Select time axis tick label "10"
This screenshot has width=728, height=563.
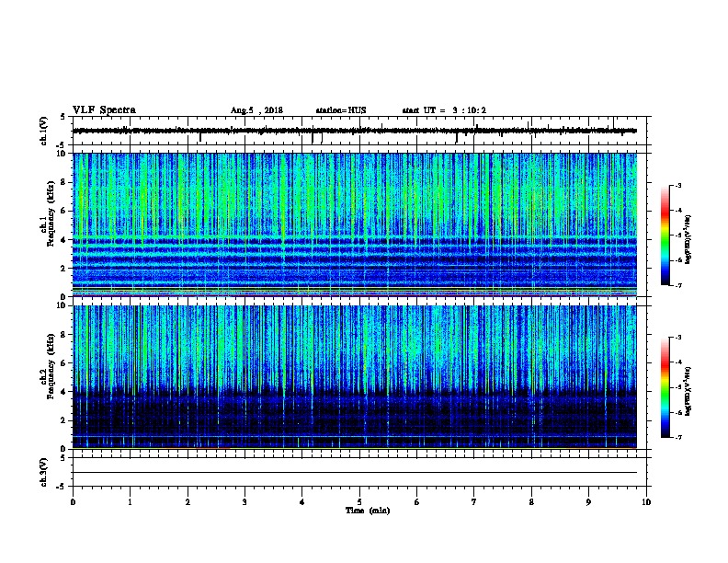point(646,502)
